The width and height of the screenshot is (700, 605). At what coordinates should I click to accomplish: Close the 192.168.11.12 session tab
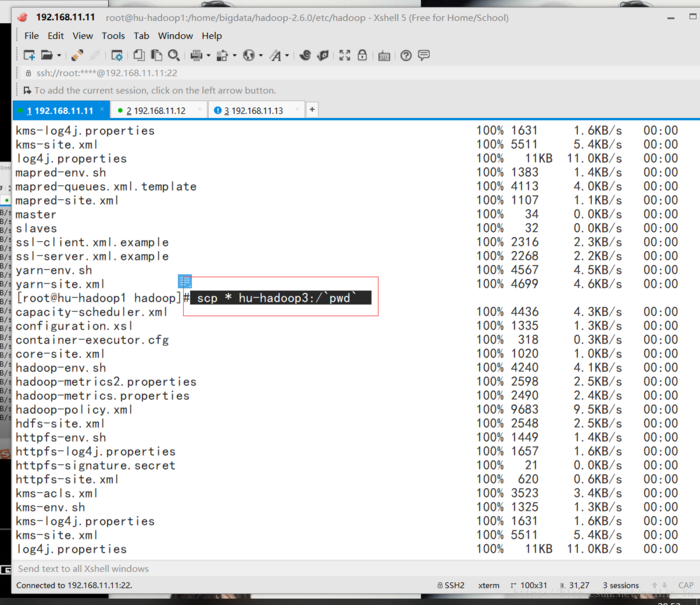pos(200,109)
